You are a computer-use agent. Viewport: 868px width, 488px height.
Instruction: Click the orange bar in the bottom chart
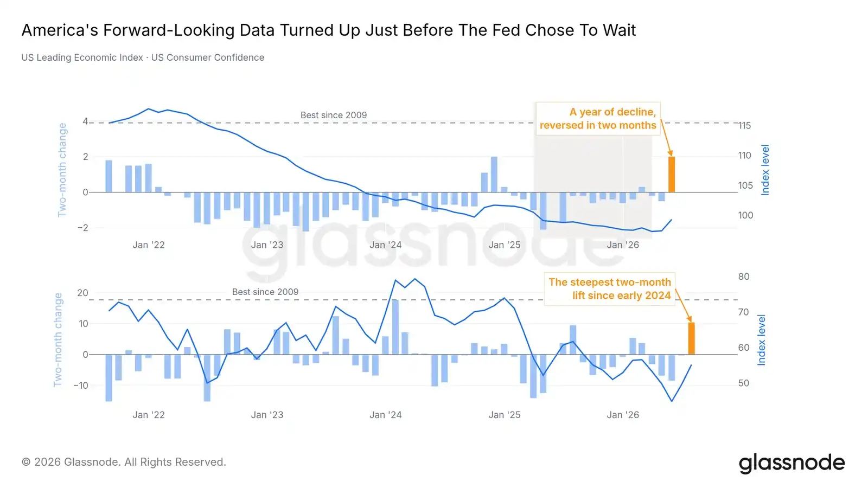[691, 338]
